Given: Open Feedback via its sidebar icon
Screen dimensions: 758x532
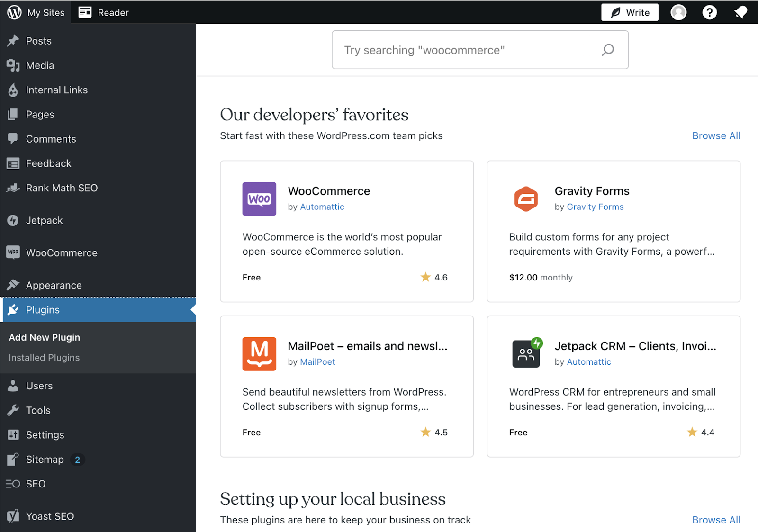Looking at the screenshot, I should [14, 163].
